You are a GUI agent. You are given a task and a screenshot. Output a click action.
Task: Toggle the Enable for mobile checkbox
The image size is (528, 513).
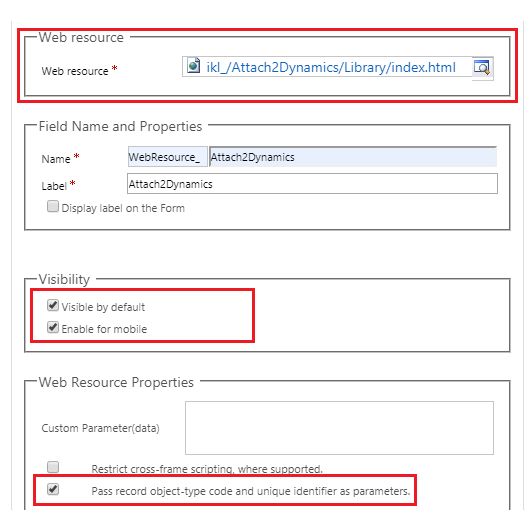[x=53, y=327]
